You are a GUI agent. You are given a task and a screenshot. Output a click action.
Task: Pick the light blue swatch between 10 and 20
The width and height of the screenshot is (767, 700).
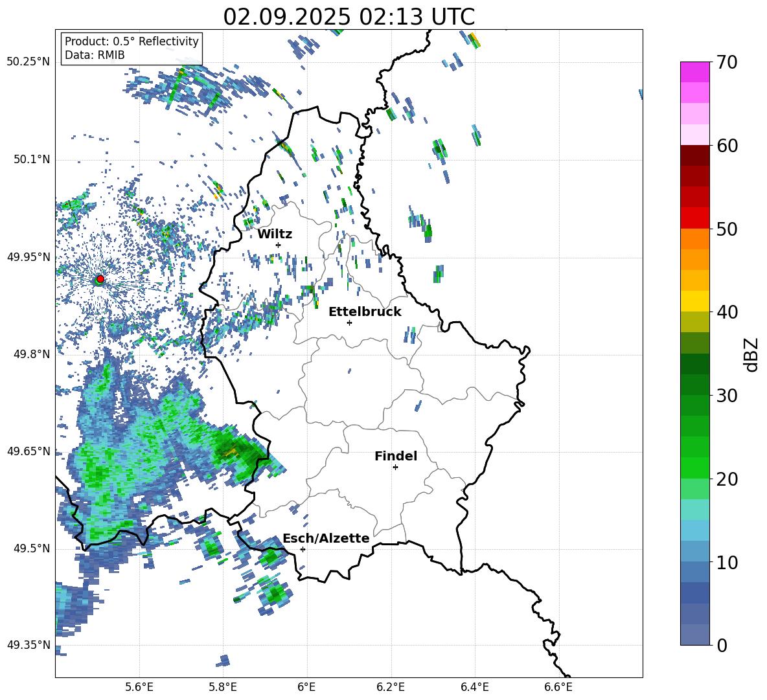[694, 530]
